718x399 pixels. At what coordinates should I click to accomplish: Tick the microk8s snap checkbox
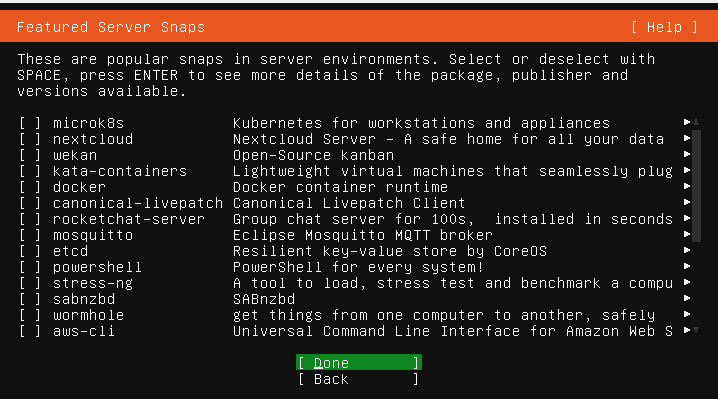click(x=30, y=123)
